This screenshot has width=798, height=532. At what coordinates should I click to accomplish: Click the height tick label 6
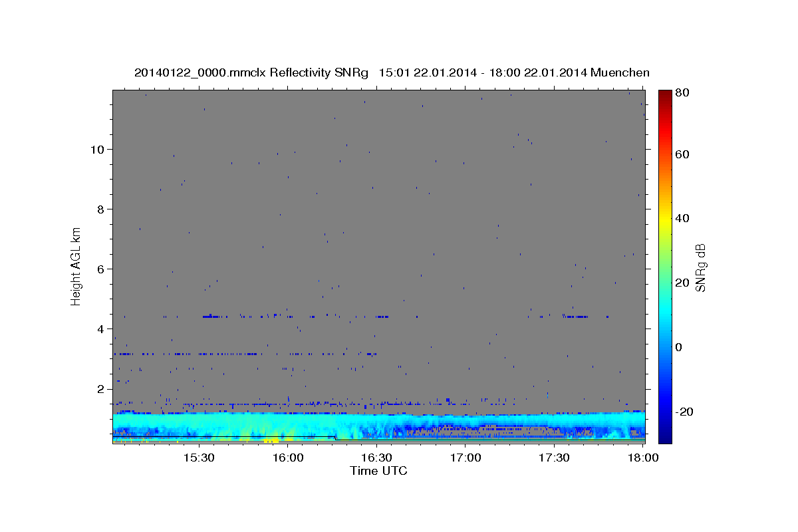[x=101, y=269]
